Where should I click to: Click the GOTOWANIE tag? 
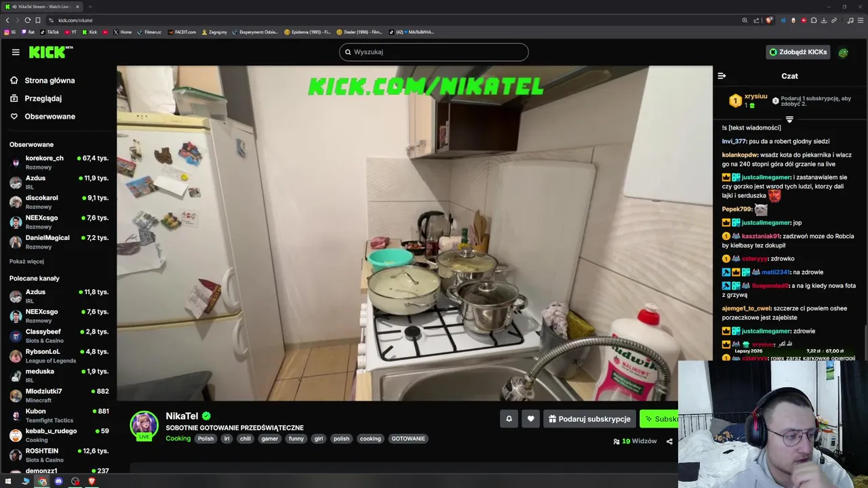click(x=408, y=439)
